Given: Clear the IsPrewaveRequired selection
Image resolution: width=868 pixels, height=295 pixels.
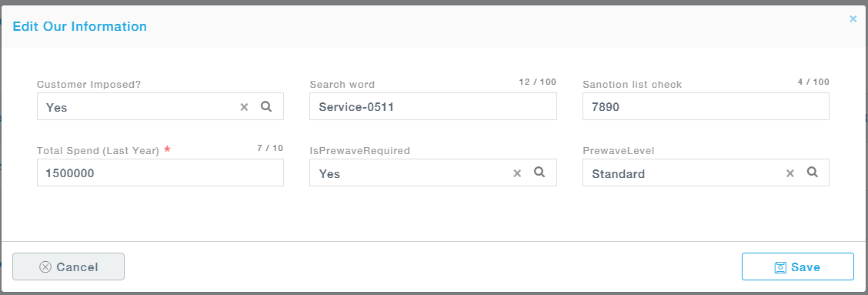Looking at the screenshot, I should pyautogui.click(x=517, y=173).
